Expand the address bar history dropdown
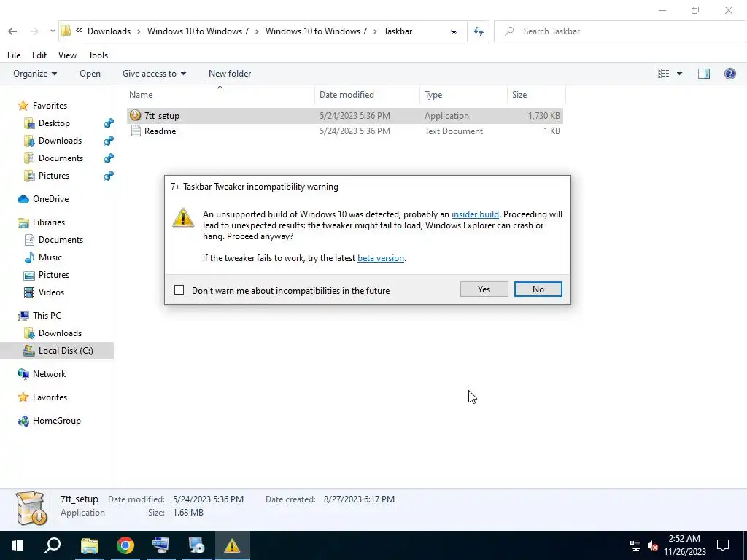This screenshot has width=747, height=560. pos(454,32)
